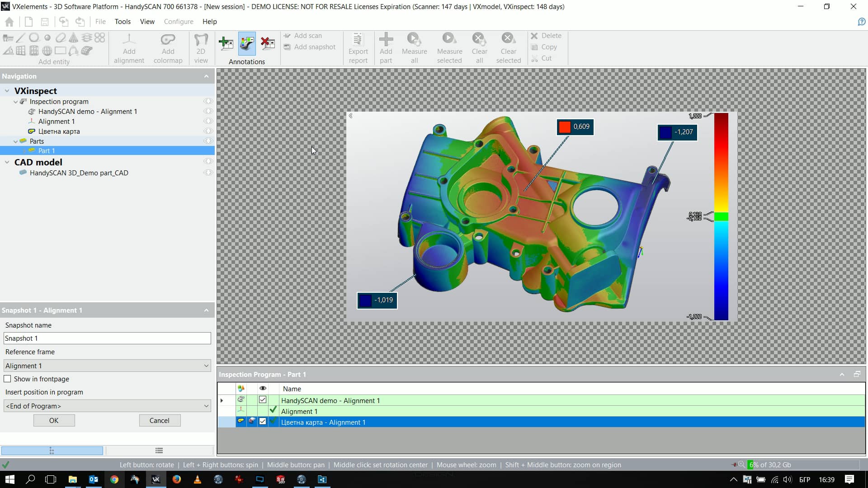
Task: Open File Explorer from the taskbar
Action: click(73, 479)
